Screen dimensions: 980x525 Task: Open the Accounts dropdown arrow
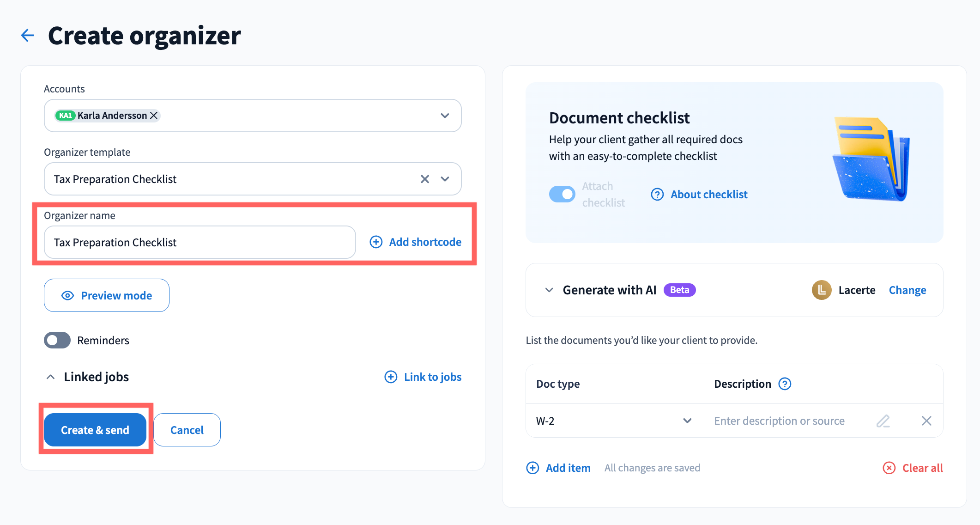click(x=445, y=116)
